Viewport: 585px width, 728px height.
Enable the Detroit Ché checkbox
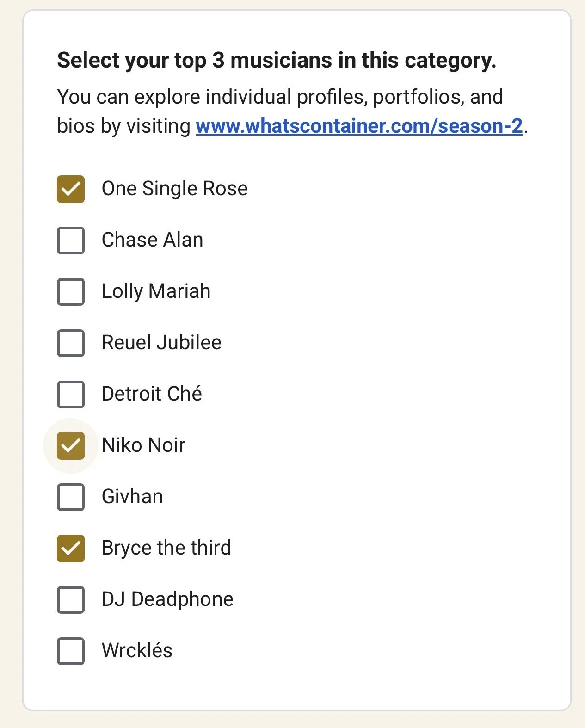(71, 395)
